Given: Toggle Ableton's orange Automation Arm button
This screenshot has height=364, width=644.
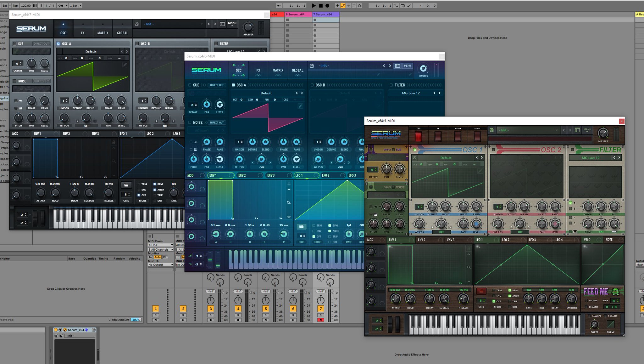Looking at the screenshot, I should click(343, 5).
